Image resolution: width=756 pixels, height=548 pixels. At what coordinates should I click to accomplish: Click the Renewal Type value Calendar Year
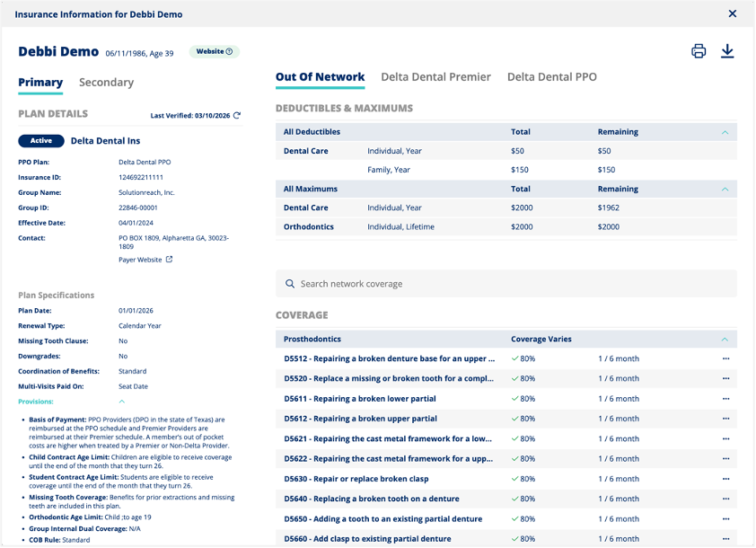pyautogui.click(x=140, y=325)
